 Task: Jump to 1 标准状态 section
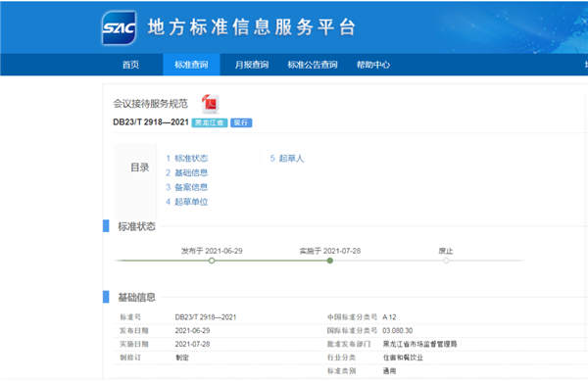(x=187, y=159)
